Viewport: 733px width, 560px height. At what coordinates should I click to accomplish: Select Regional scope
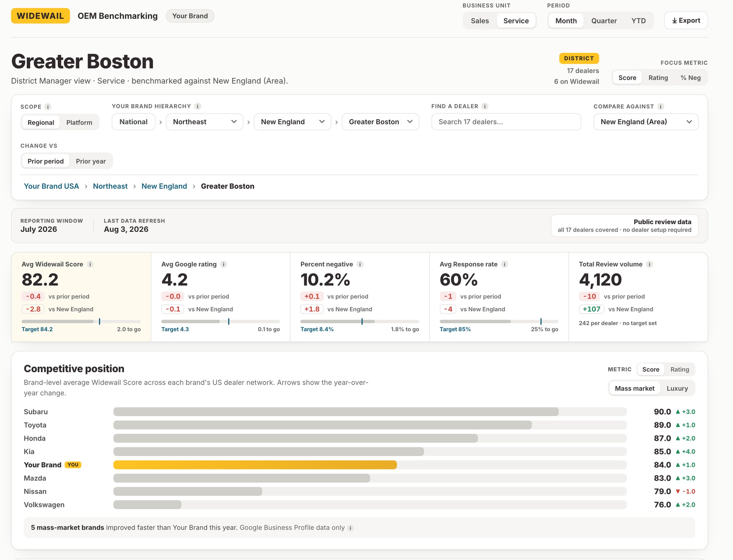pyautogui.click(x=41, y=123)
